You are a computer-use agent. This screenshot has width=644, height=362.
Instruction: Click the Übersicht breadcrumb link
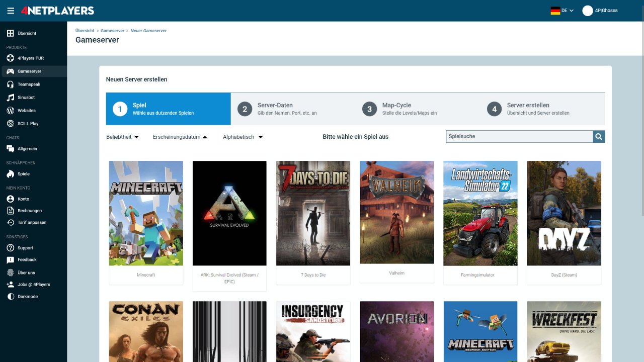85,31
